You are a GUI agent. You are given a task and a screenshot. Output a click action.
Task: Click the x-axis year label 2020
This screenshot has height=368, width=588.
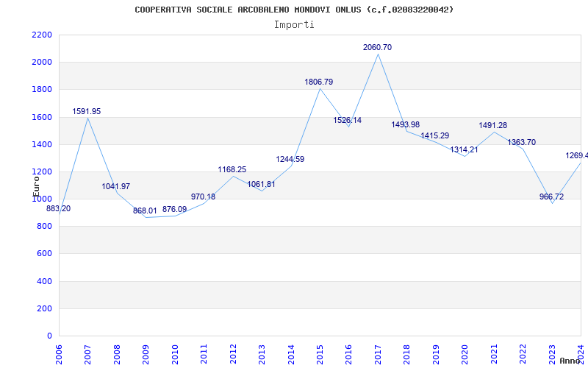(465, 354)
